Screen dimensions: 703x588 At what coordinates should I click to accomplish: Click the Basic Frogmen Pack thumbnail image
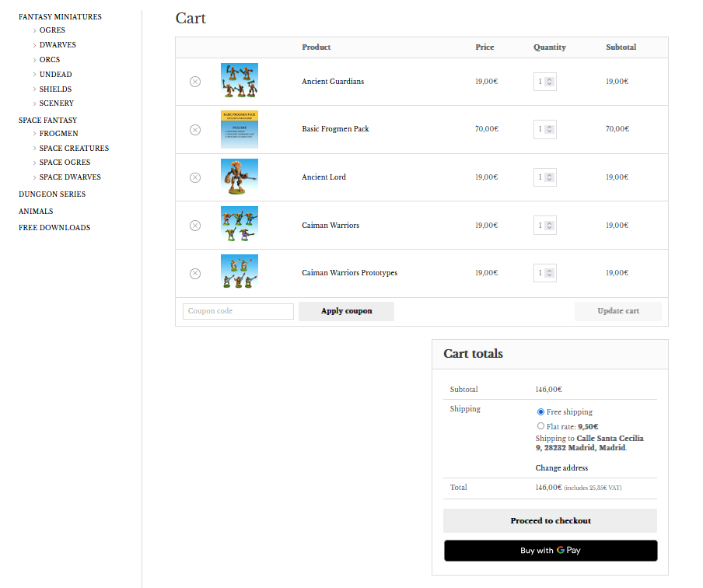240,130
